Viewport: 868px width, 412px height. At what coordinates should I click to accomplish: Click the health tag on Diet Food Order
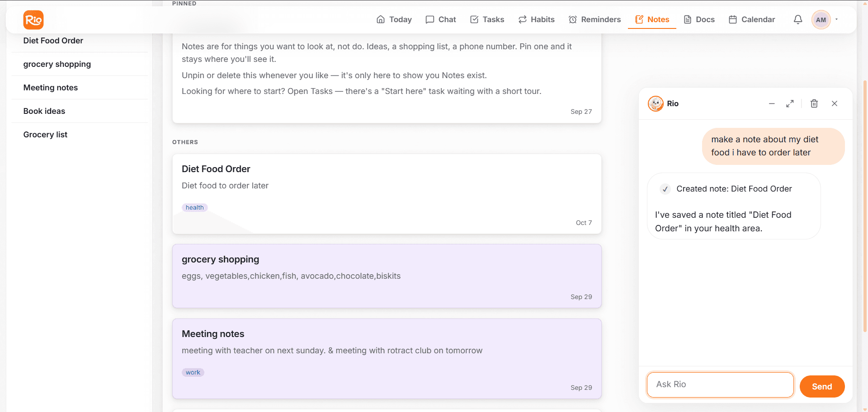pos(195,207)
